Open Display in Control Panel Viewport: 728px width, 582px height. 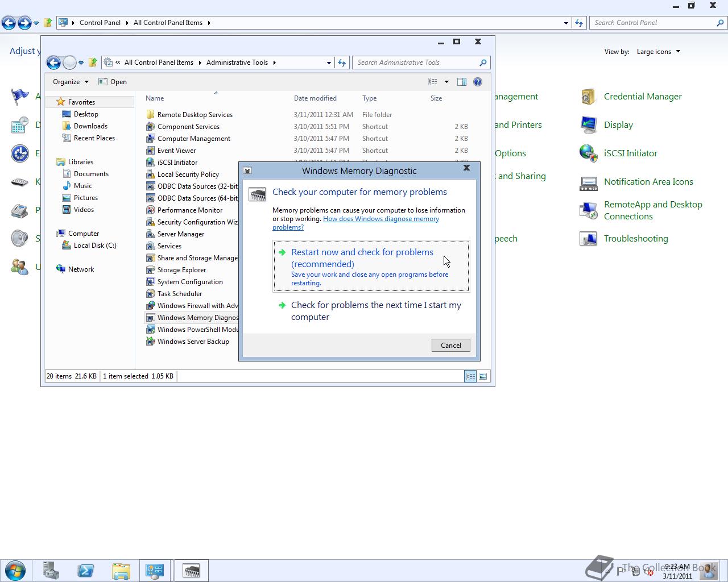tap(618, 125)
